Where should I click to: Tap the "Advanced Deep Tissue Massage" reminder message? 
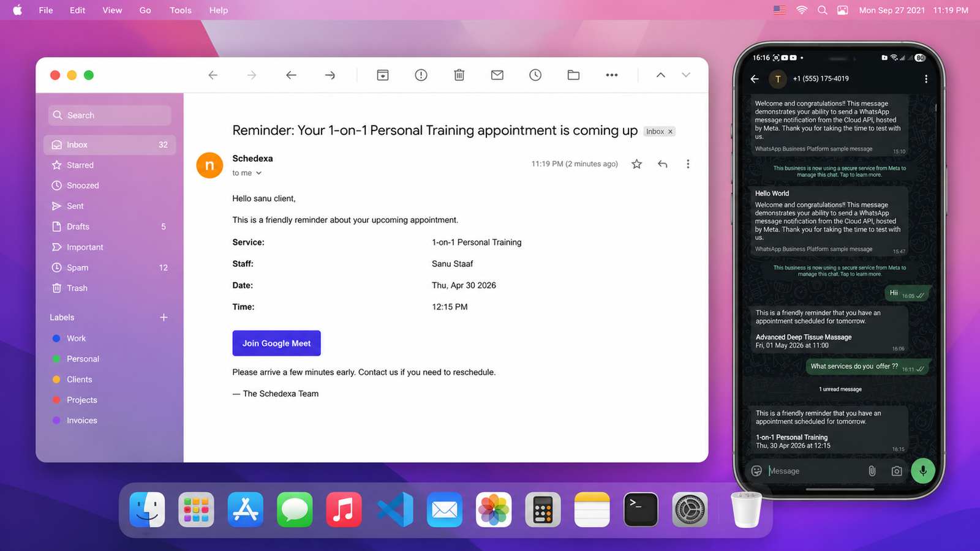830,329
